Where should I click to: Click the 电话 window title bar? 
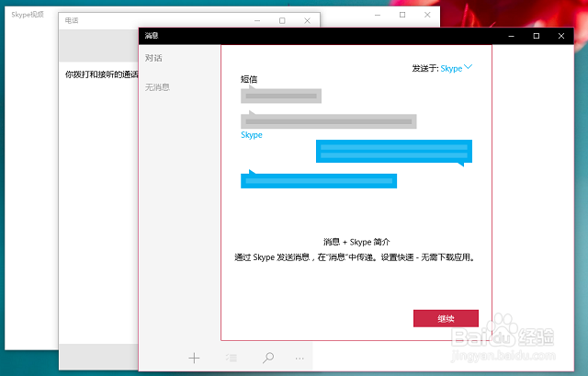pyautogui.click(x=189, y=20)
